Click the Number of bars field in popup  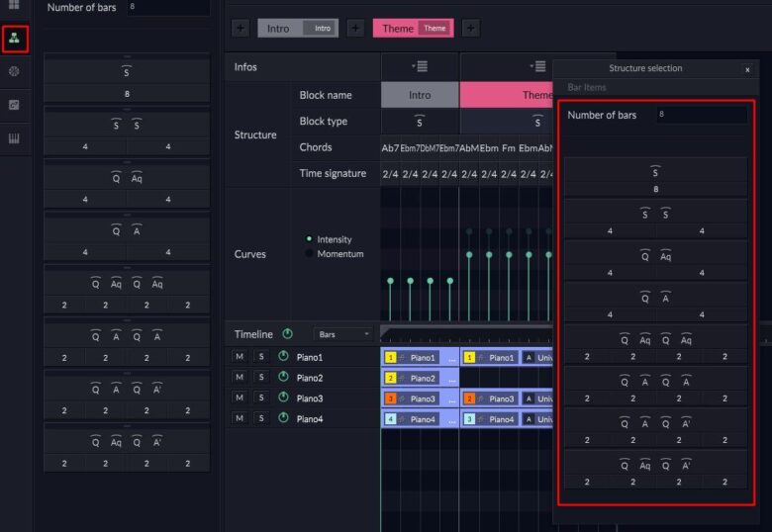pyautogui.click(x=702, y=115)
